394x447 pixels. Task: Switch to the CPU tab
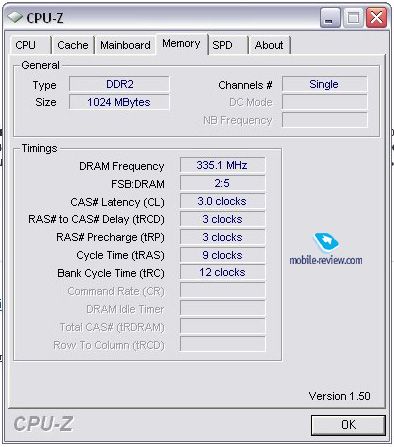(x=30, y=45)
